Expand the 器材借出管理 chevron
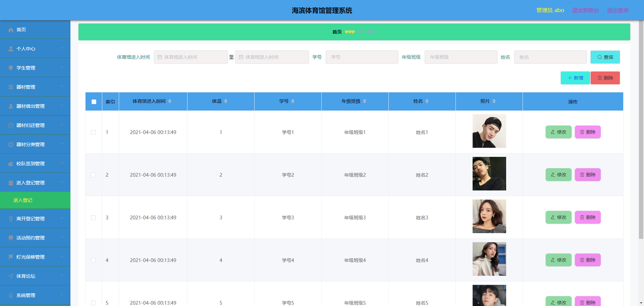 62,106
